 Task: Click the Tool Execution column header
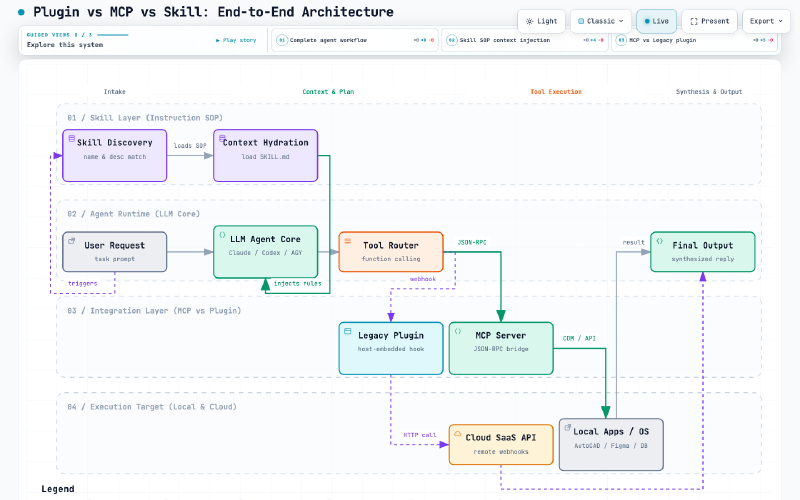click(x=556, y=92)
